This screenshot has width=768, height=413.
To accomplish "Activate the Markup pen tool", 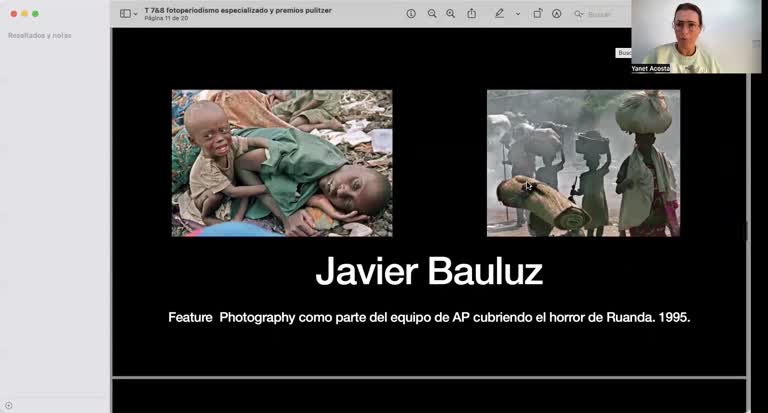I will click(x=499, y=14).
